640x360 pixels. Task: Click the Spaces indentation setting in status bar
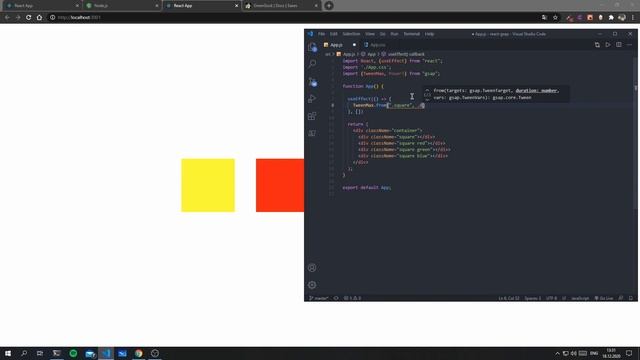click(x=533, y=298)
